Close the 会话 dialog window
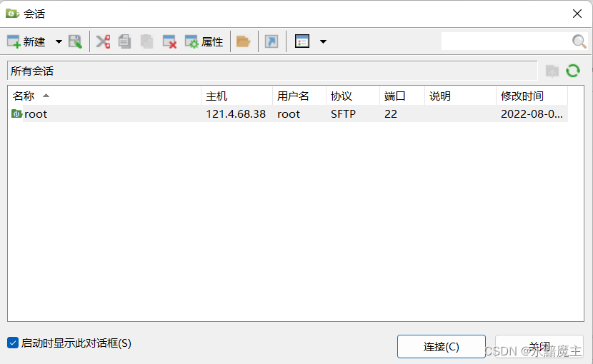The height and width of the screenshot is (364, 593). point(577,14)
